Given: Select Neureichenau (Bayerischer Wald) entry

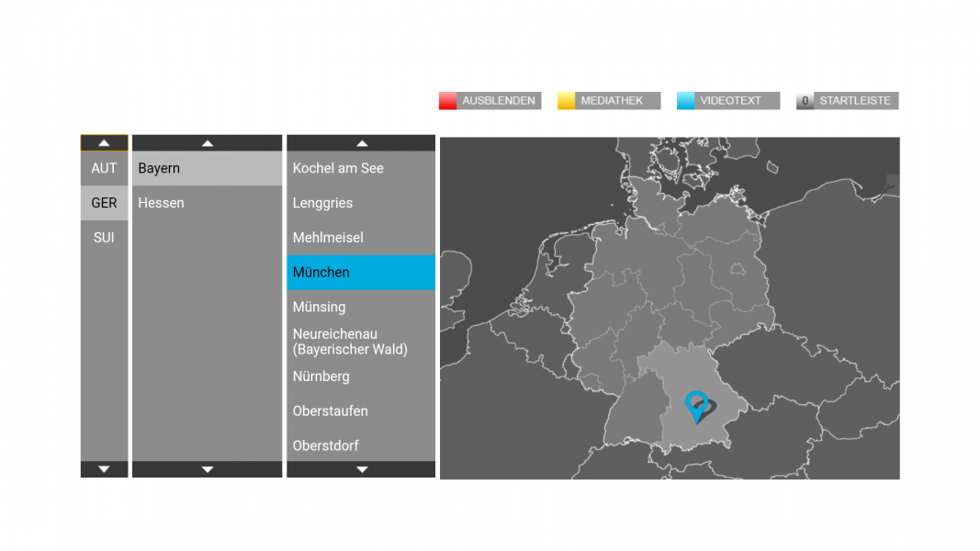Looking at the screenshot, I should pos(360,342).
